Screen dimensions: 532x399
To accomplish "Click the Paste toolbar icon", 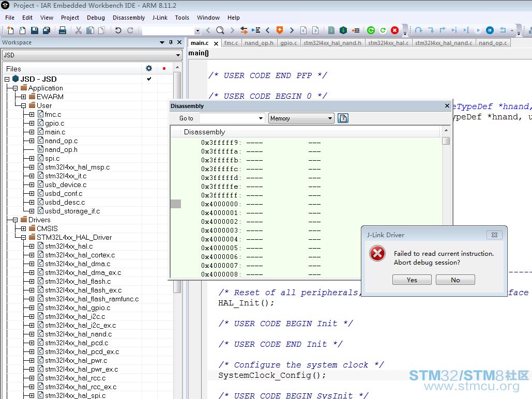I will (x=101, y=30).
